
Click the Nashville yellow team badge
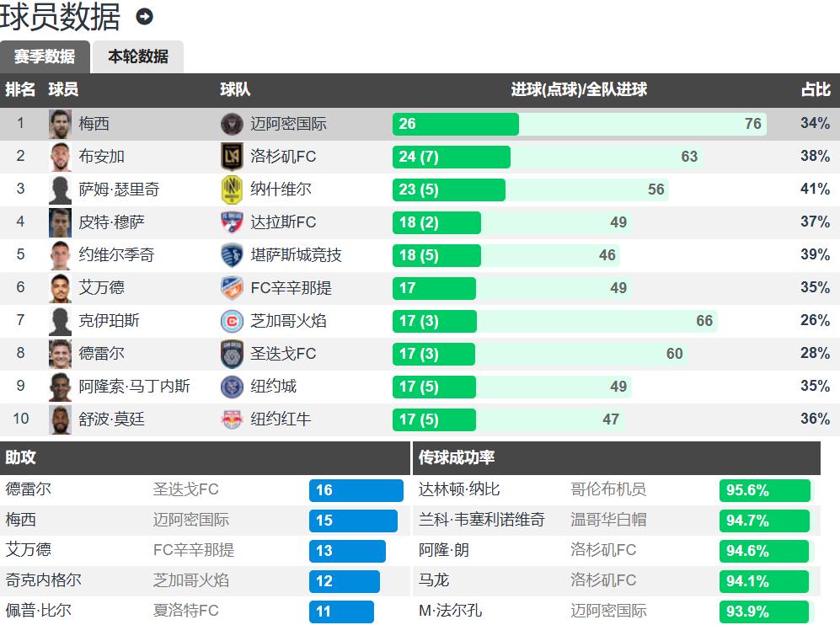232,190
